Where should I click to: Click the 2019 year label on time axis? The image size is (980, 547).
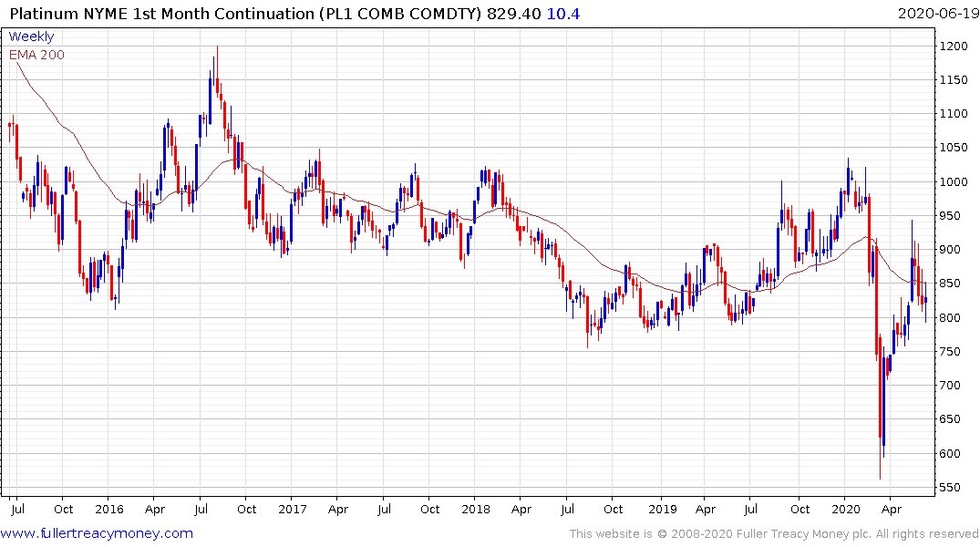663,509
